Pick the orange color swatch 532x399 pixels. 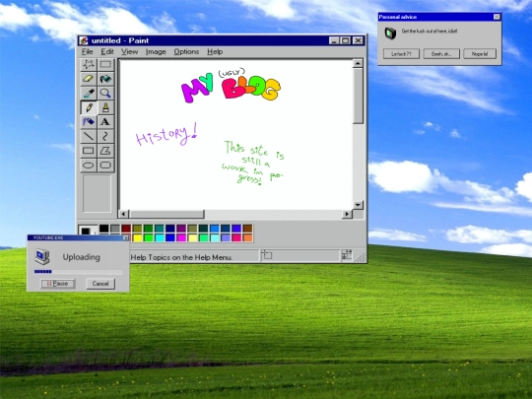point(247,237)
